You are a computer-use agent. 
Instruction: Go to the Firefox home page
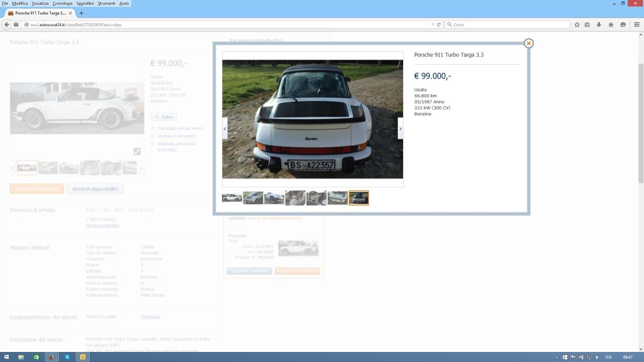(x=611, y=25)
